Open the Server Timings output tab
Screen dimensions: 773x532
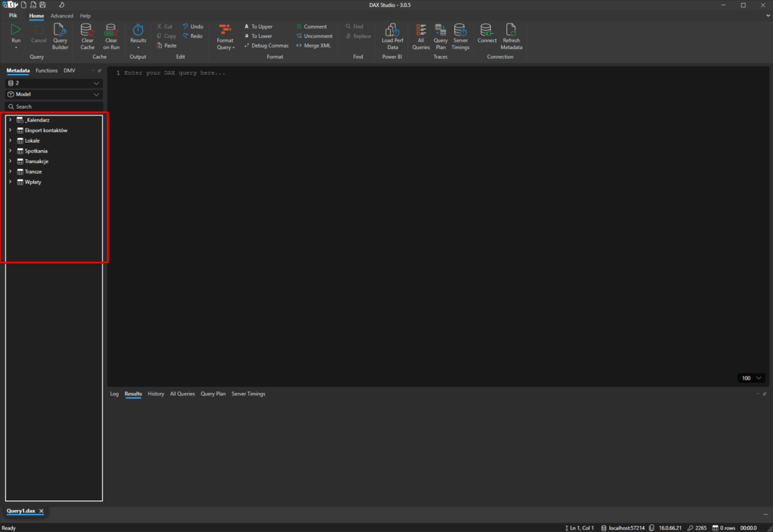click(x=248, y=394)
